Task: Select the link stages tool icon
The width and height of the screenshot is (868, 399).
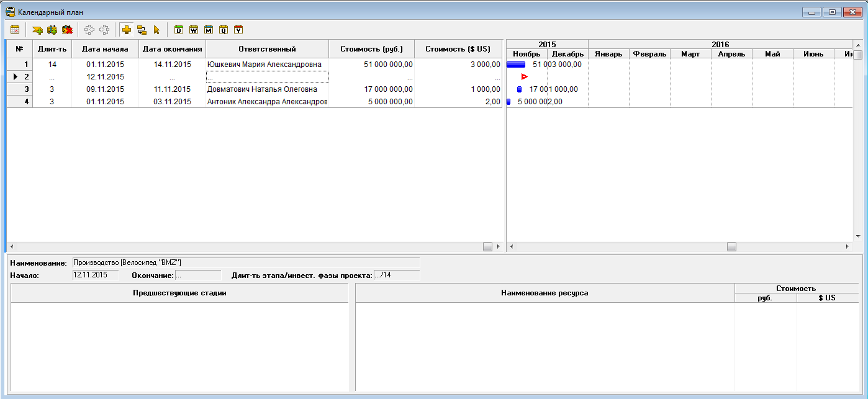Action: point(142,29)
